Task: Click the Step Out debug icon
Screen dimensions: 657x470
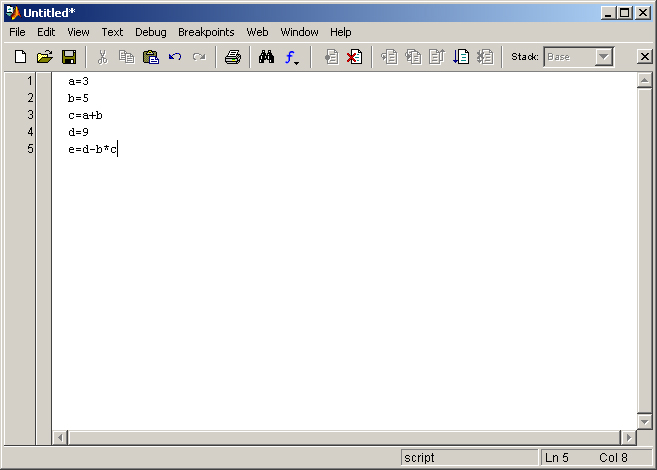Action: tap(437, 57)
